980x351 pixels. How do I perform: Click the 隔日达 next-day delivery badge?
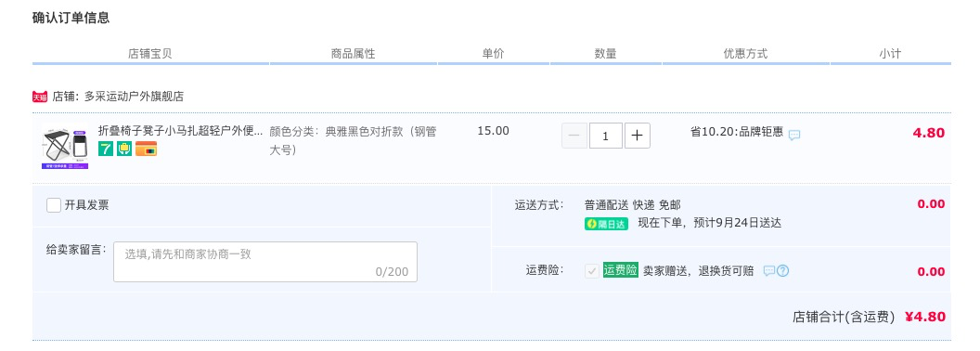(606, 224)
